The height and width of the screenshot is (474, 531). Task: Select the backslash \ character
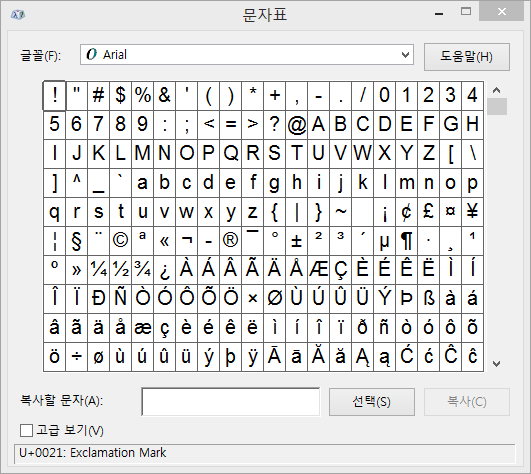coord(472,154)
